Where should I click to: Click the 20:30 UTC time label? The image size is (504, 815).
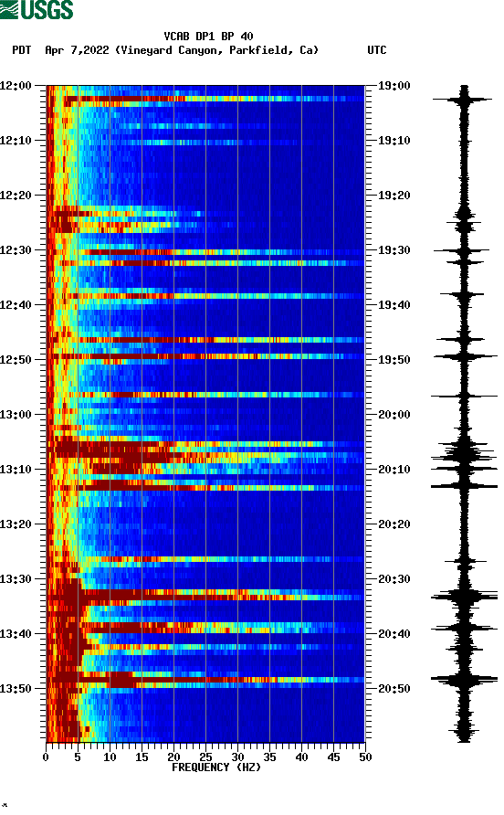pos(394,579)
